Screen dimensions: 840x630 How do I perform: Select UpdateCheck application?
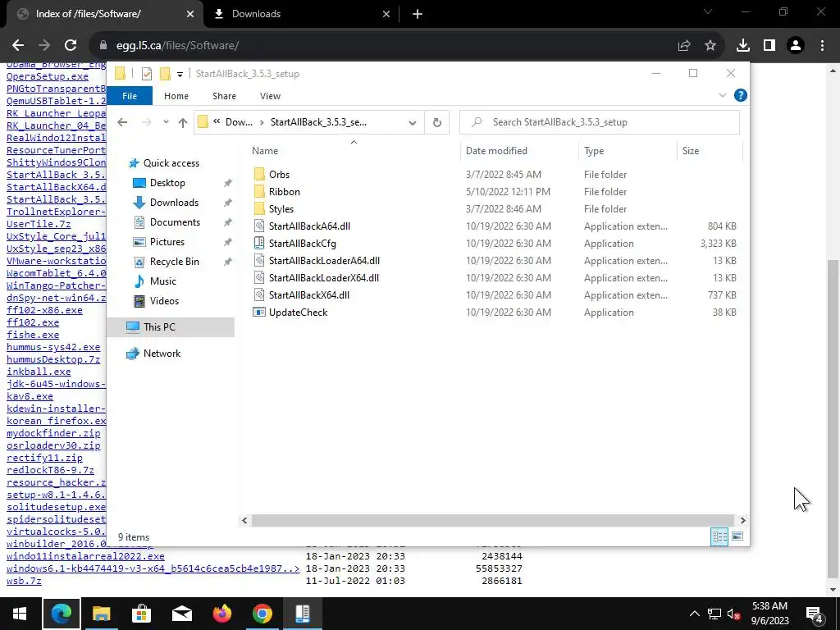298,313
